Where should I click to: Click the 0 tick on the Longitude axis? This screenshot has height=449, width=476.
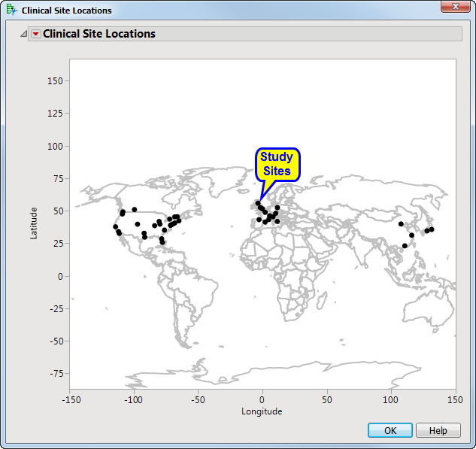(262, 399)
